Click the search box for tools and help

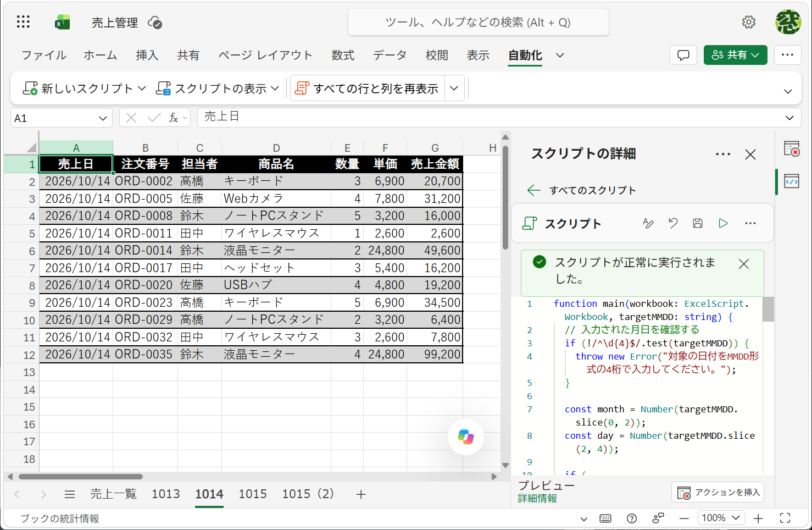coord(478,23)
